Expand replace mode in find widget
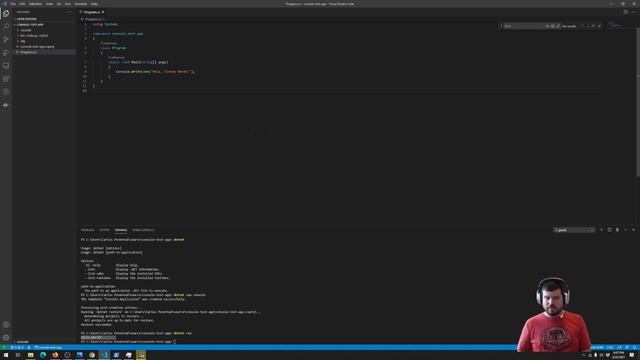Image resolution: width=640 pixels, height=360 pixels. (501, 26)
